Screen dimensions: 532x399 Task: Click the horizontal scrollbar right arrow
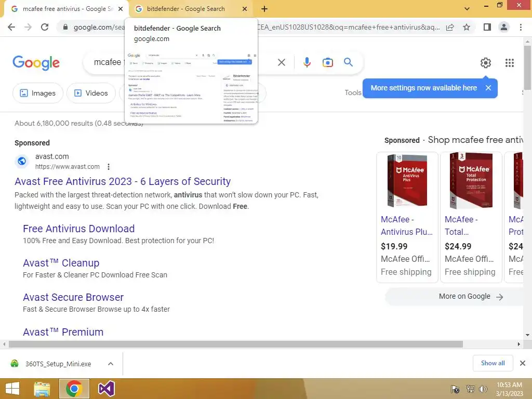(519, 344)
